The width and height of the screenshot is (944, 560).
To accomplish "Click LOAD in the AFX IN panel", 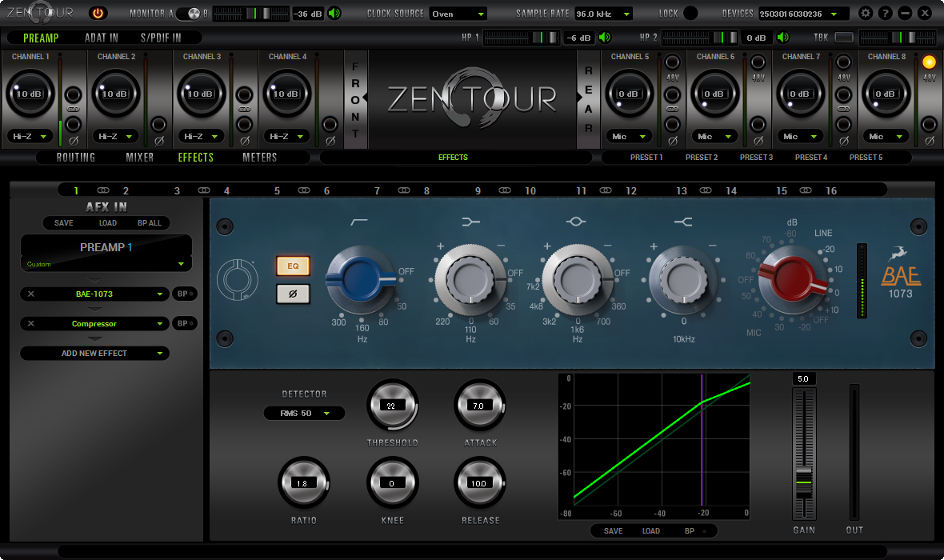I will (108, 222).
